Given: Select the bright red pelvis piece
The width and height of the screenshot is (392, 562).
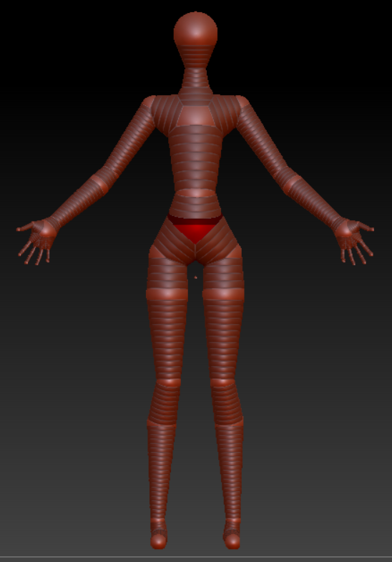Looking at the screenshot, I should click(195, 230).
